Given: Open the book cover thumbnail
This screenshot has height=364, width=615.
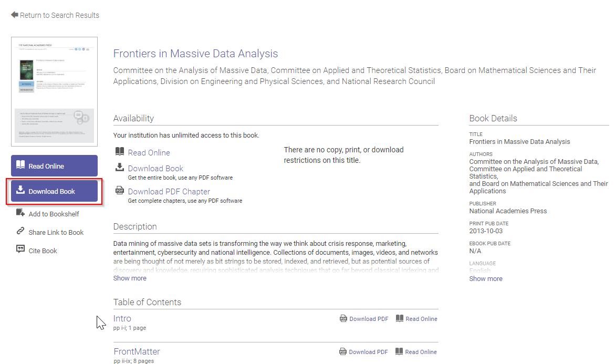Looking at the screenshot, I should point(54,91).
